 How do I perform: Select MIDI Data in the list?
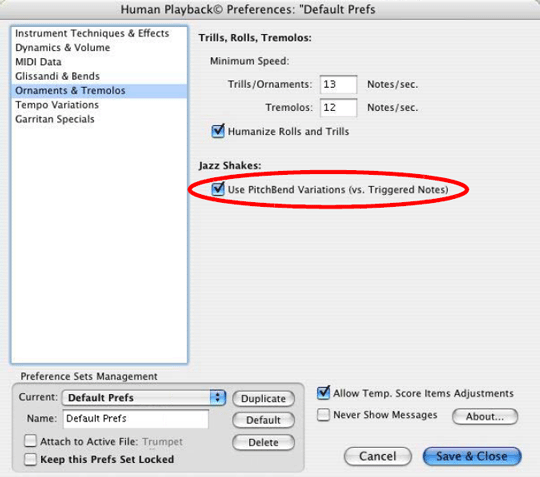99,62
